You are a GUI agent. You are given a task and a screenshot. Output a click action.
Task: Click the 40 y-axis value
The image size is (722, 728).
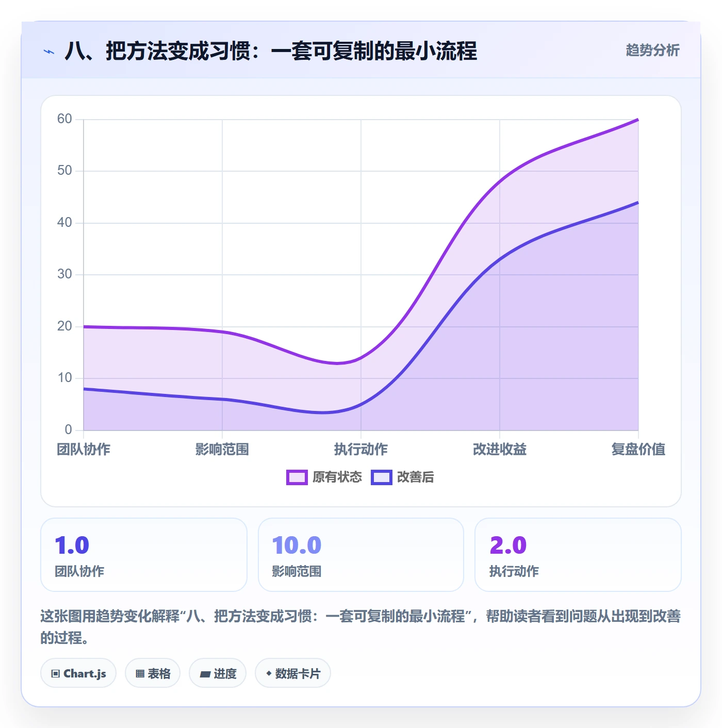[64, 223]
